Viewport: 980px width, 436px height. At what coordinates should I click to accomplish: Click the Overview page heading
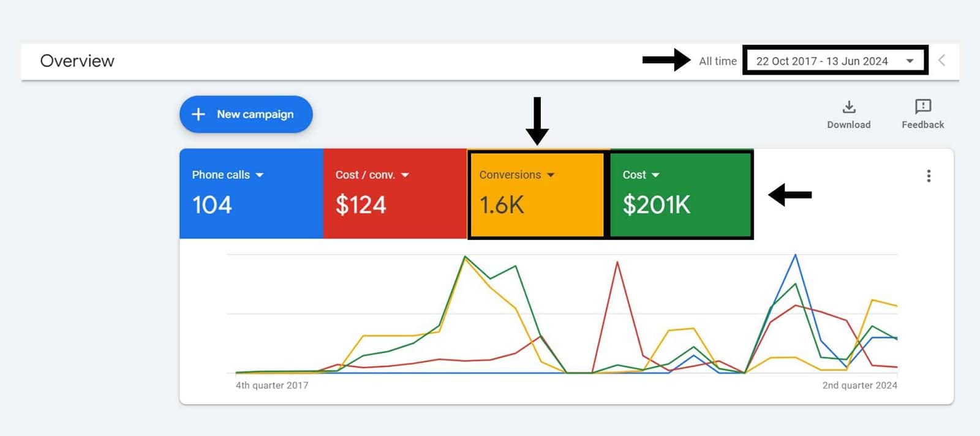[x=77, y=61]
